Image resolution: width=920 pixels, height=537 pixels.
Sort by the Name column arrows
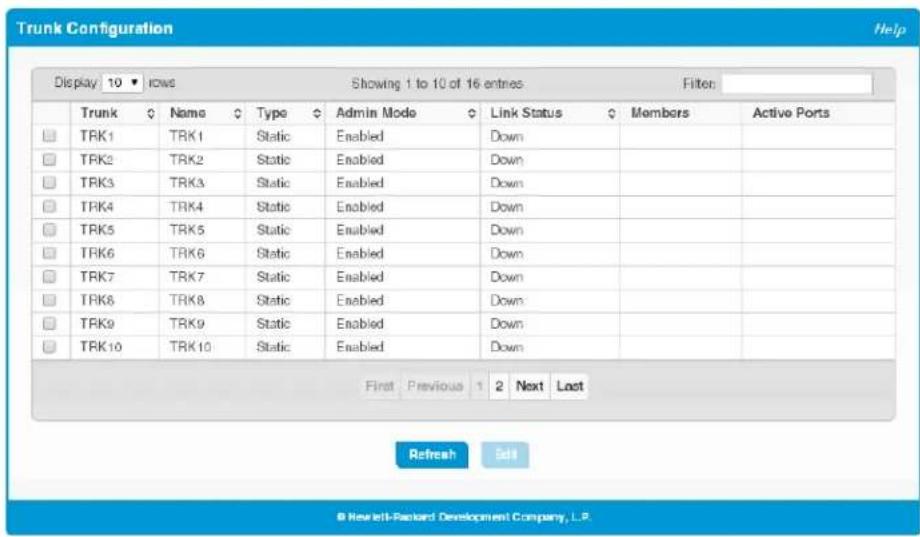coord(237,114)
